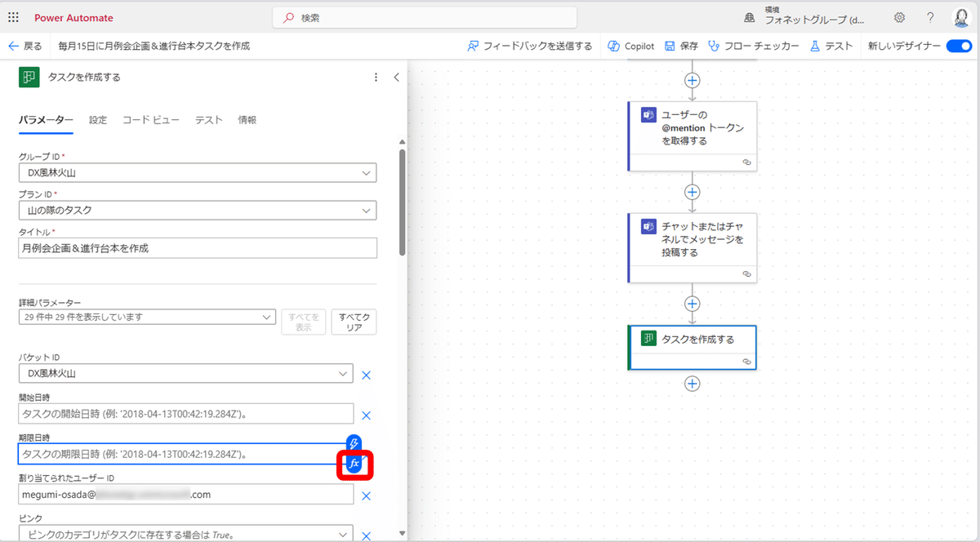Add step below タスクを作成する card

click(693, 383)
